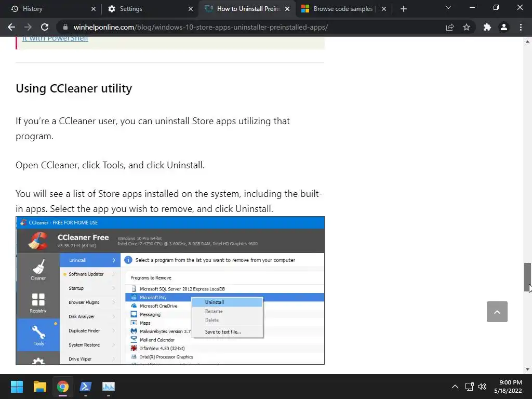Click the blue info icon in screenshot

tap(128, 260)
